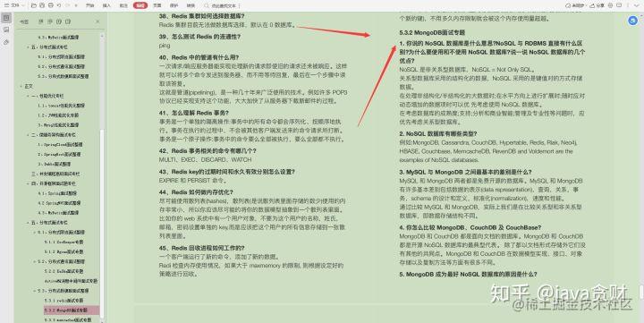Screen dimensions: 644x323
Task: Click the redo arrow icon
Action: click(x=68, y=5)
